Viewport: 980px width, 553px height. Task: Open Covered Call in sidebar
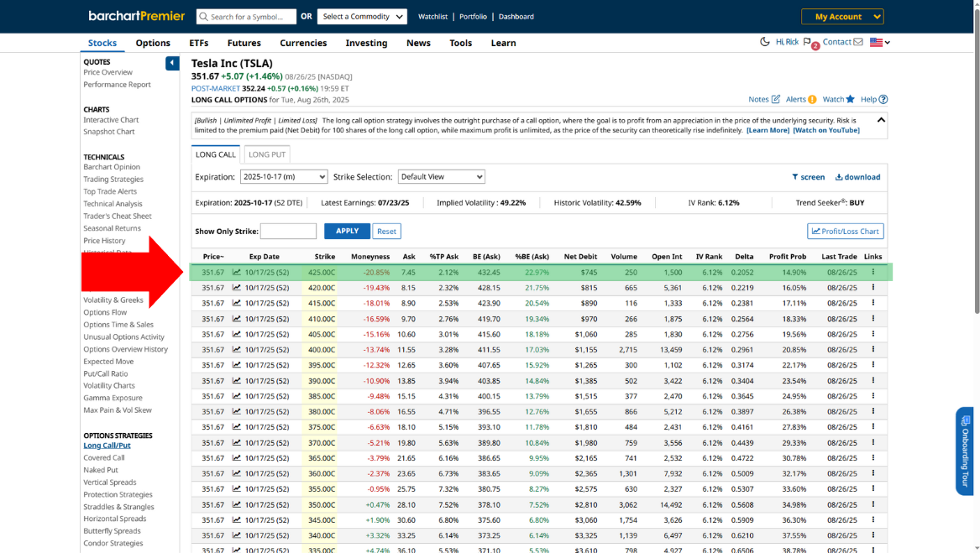[x=104, y=457]
